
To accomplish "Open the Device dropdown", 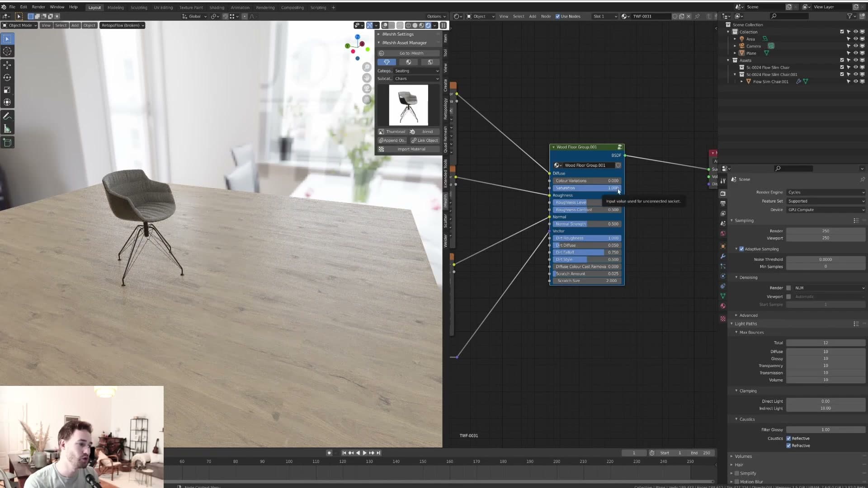I will (x=826, y=210).
